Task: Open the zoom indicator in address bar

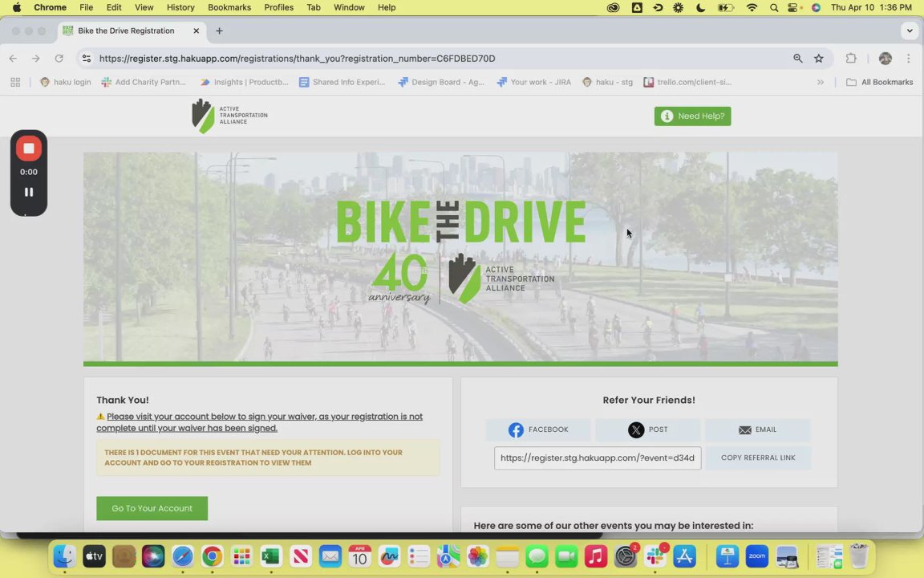Action: [x=798, y=59]
